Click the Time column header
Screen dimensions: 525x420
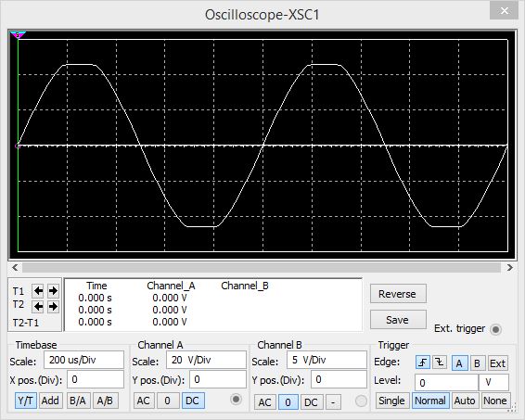pyautogui.click(x=96, y=286)
